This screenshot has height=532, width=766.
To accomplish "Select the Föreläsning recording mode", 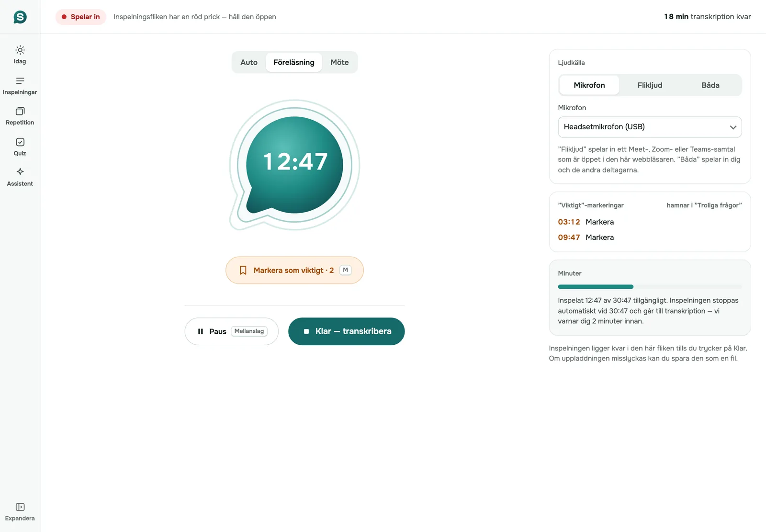I will pyautogui.click(x=294, y=62).
